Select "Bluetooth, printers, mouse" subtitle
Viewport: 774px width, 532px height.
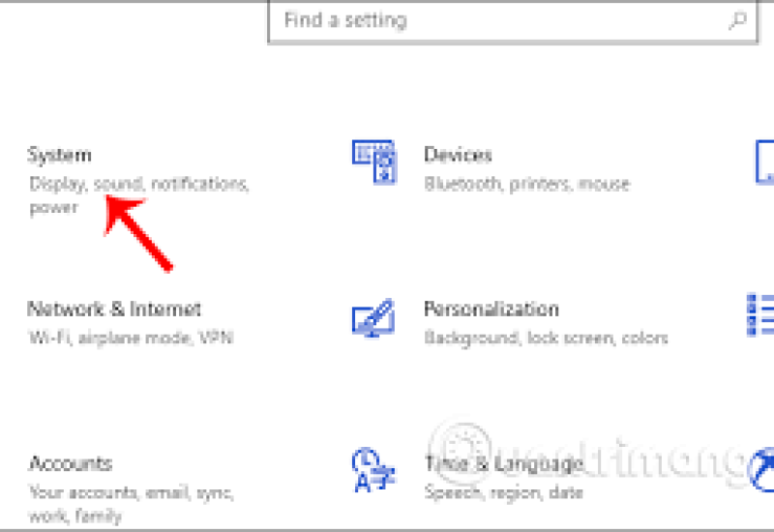point(526,184)
